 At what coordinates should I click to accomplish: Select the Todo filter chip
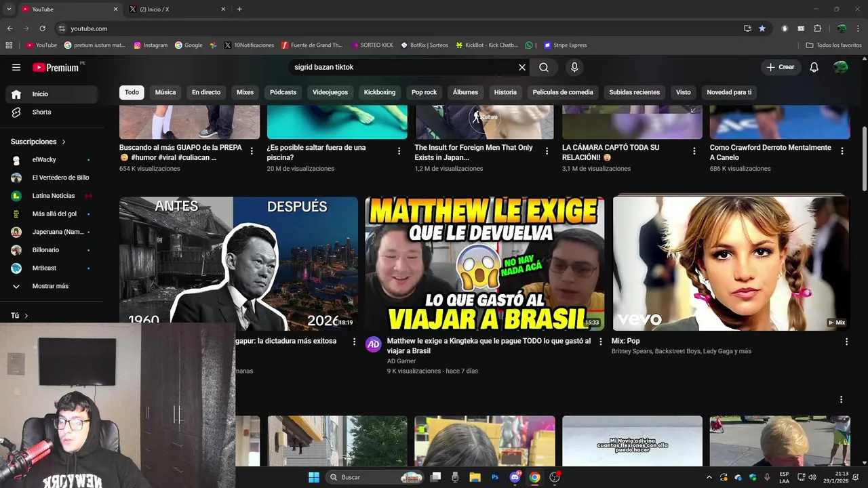(x=132, y=92)
